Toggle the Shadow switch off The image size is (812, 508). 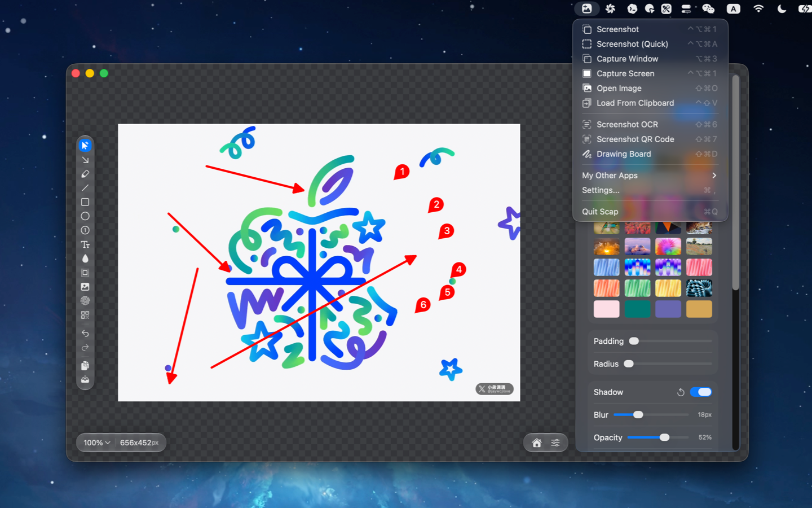pos(701,392)
